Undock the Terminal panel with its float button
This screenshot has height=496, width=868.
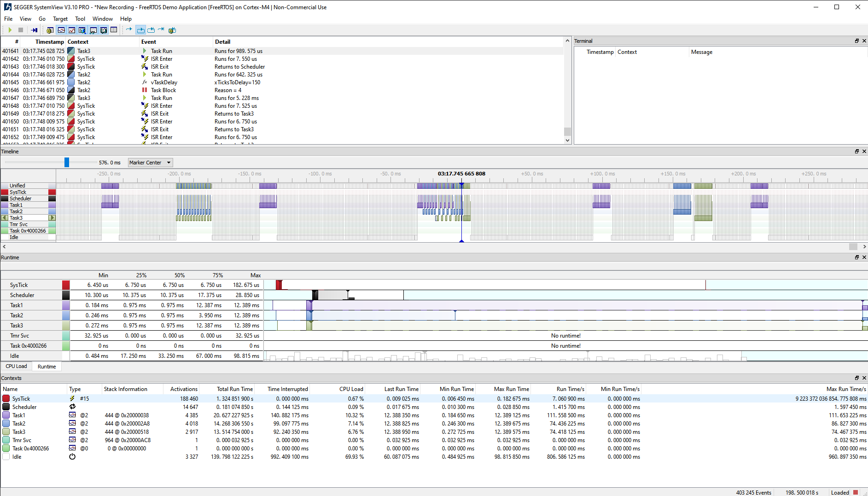pyautogui.click(x=856, y=41)
